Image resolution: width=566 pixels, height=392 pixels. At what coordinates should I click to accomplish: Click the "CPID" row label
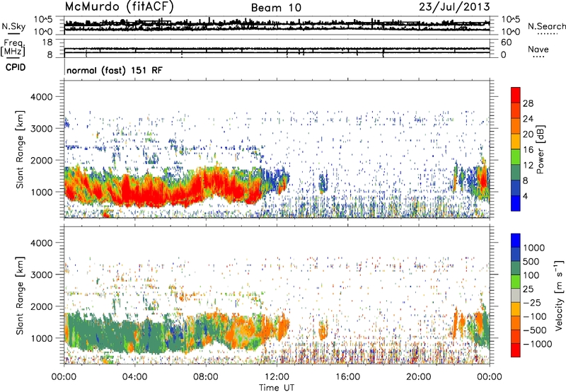[16, 67]
